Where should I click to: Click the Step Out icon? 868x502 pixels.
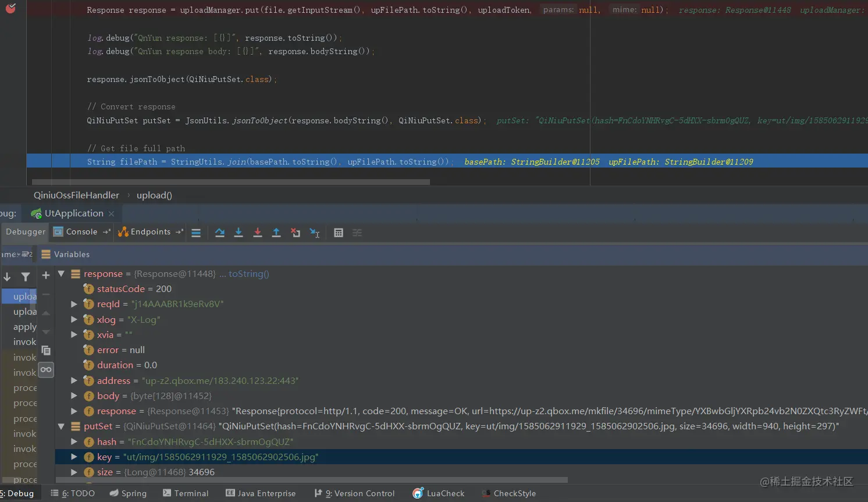(x=276, y=233)
